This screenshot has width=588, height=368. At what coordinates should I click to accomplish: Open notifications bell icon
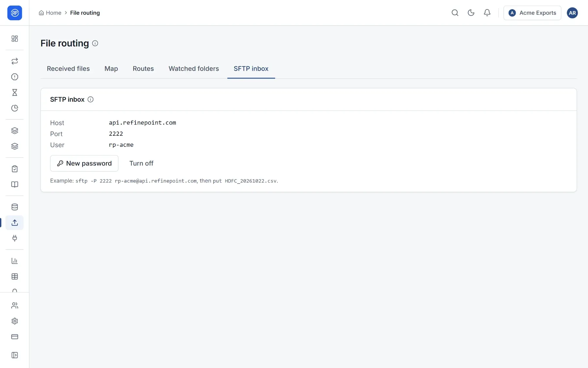487,13
